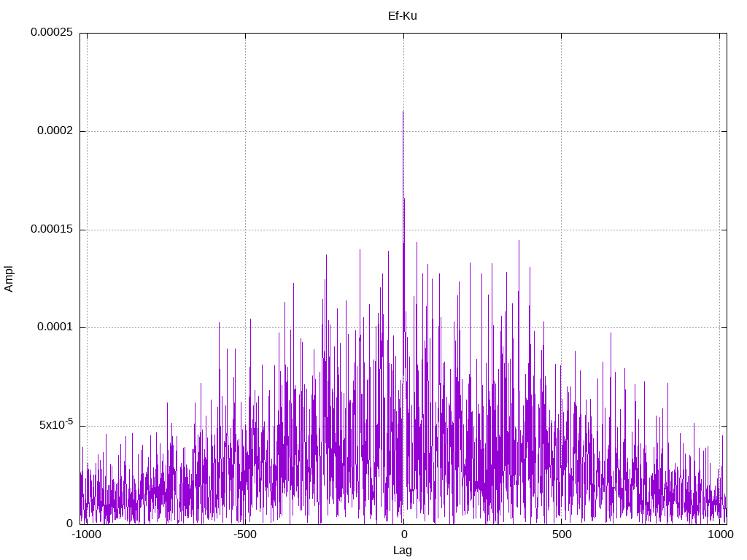Click the y-axis tick value 0.00015
The height and width of the screenshot is (560, 747).
52,229
